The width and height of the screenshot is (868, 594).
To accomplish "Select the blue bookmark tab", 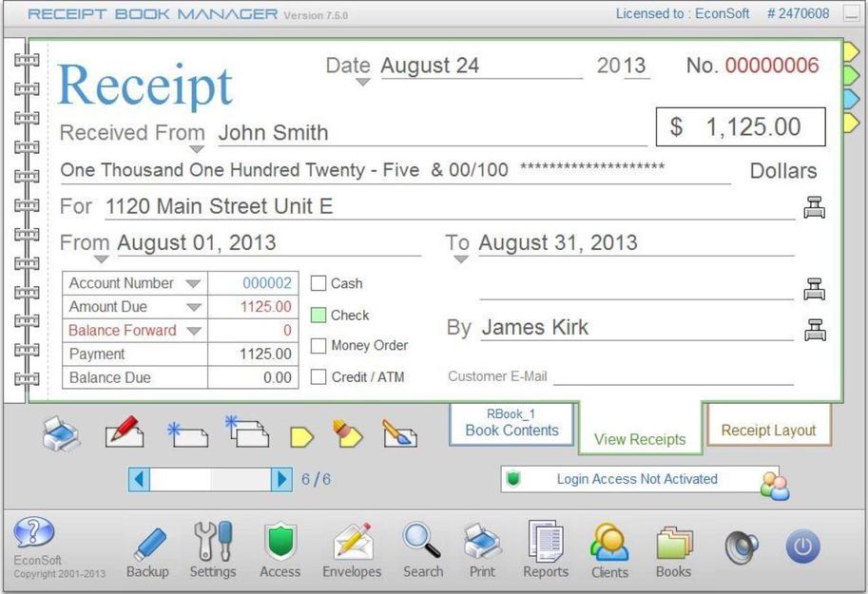I will (851, 99).
